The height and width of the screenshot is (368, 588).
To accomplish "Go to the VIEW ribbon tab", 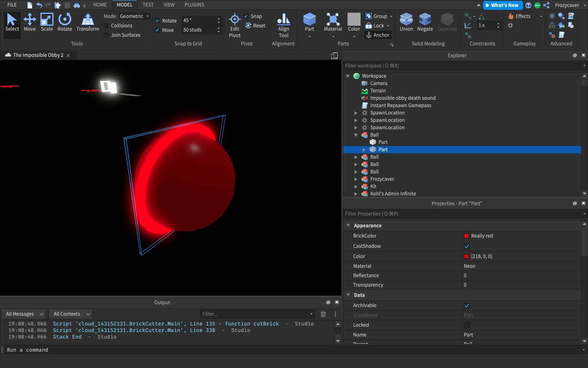I will (169, 5).
